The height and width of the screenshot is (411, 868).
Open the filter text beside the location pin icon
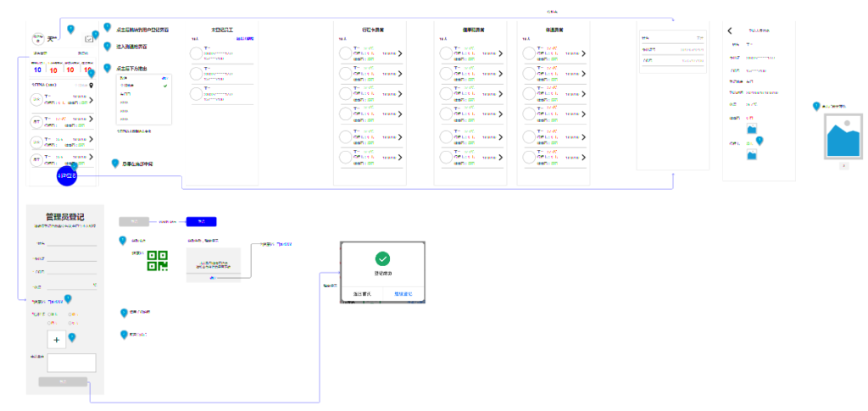(x=81, y=86)
